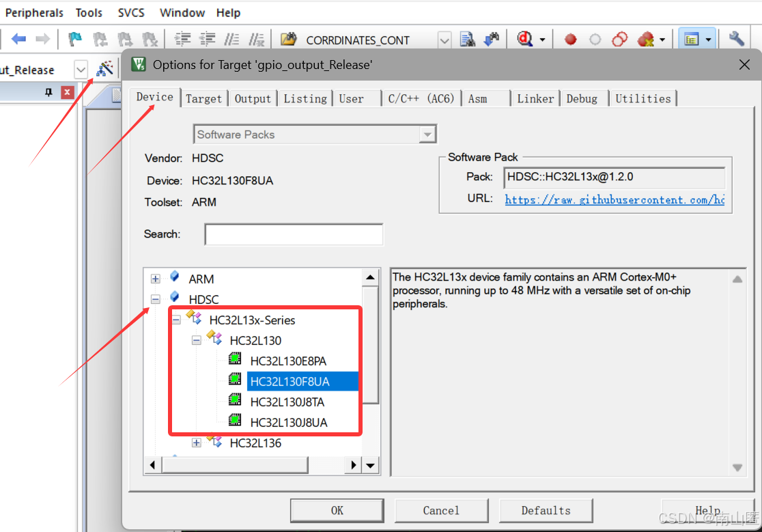Image resolution: width=762 pixels, height=532 pixels.
Task: Comment the selection with the //≡ icon
Action: point(231,39)
